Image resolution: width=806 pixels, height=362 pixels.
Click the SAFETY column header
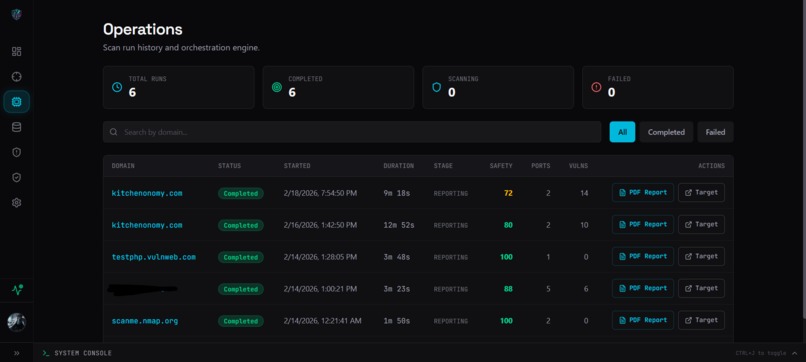(501, 166)
